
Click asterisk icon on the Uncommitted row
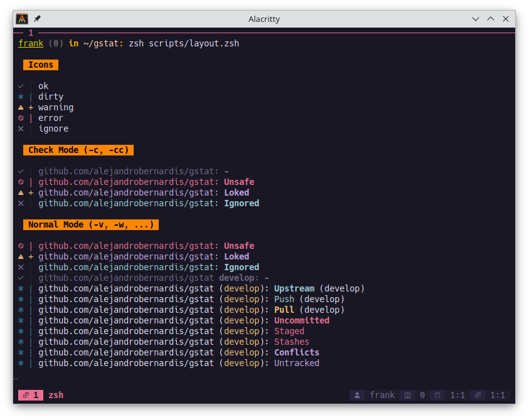tap(21, 320)
